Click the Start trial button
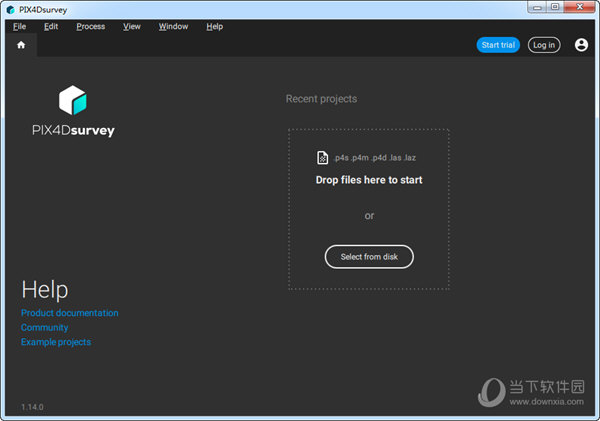600x421 pixels. tap(498, 45)
